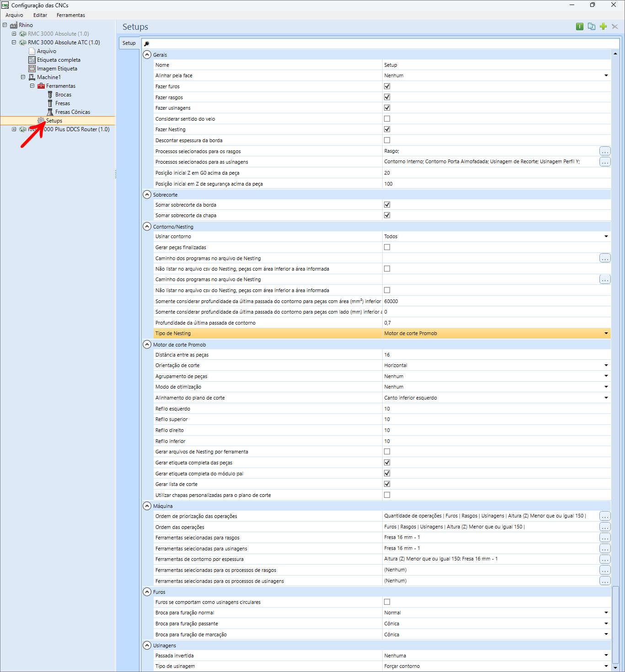Enable Gerar peças finalizadas checkbox

[x=387, y=247]
